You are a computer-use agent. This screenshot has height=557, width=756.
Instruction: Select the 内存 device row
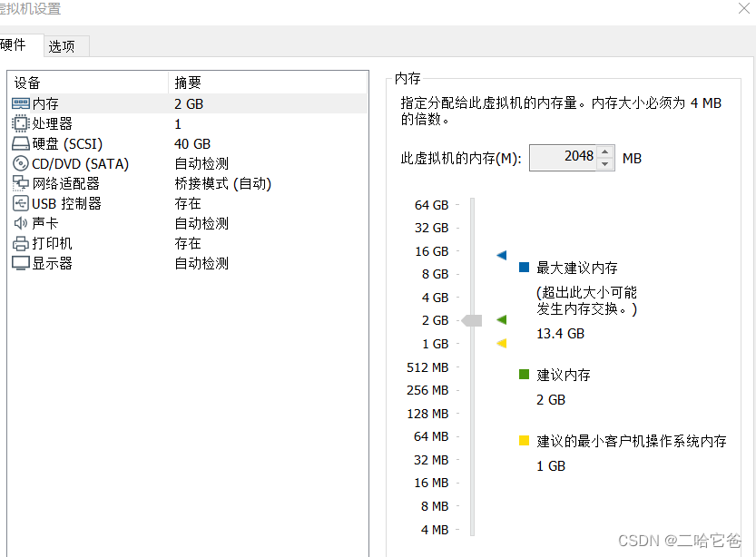[189, 103]
